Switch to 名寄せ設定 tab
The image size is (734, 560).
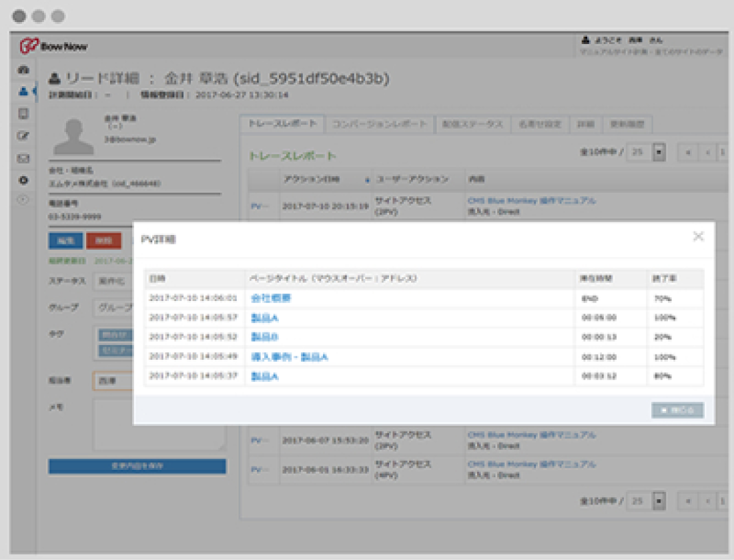[x=540, y=124]
